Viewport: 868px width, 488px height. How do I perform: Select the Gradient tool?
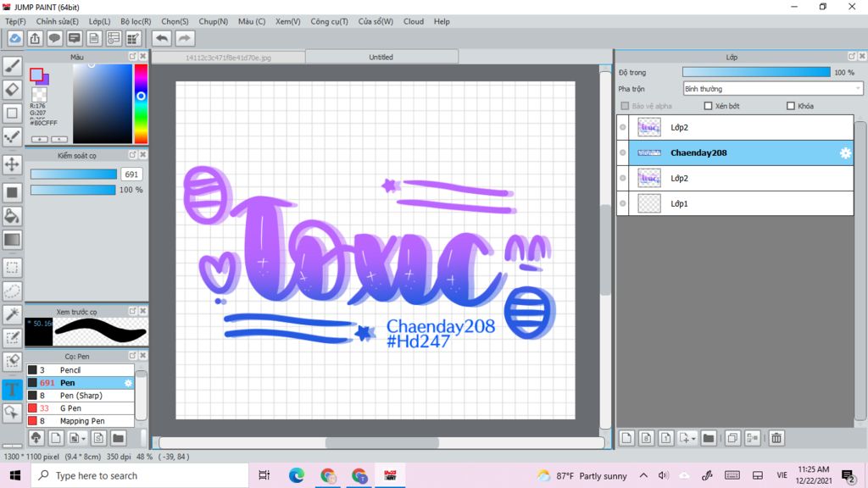(x=12, y=240)
